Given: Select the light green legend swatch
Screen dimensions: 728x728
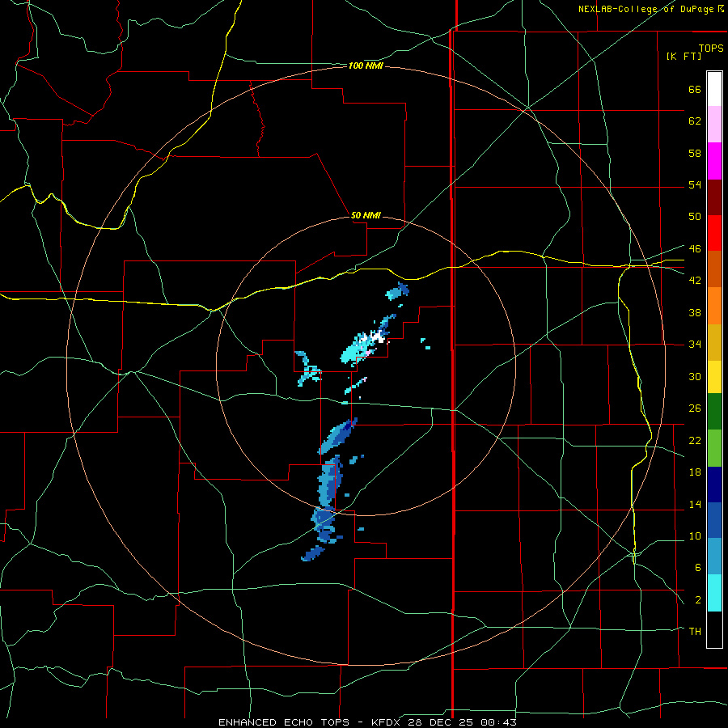Looking at the screenshot, I should tap(714, 448).
